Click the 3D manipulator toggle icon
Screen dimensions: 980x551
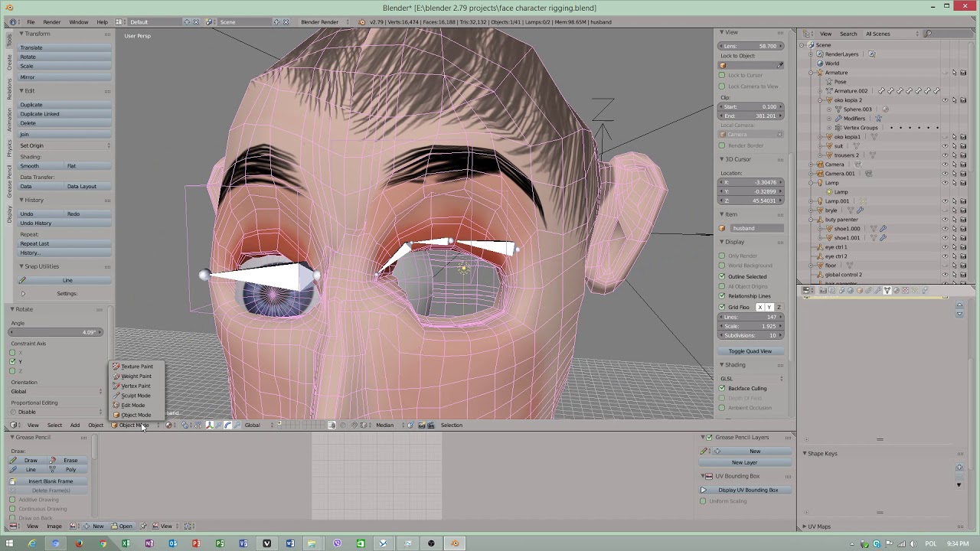coord(210,425)
